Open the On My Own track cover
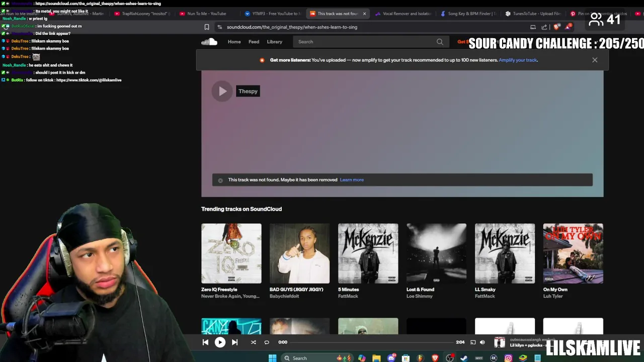 [x=573, y=253]
